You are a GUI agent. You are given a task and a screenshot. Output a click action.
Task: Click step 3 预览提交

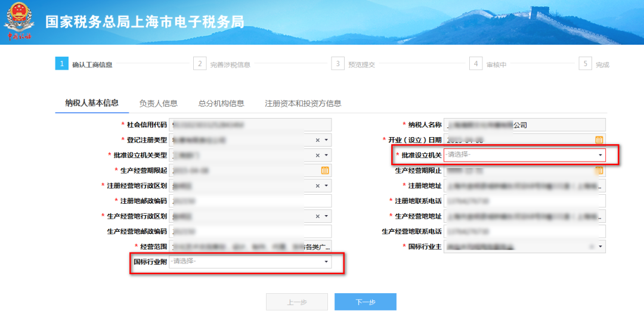353,64
